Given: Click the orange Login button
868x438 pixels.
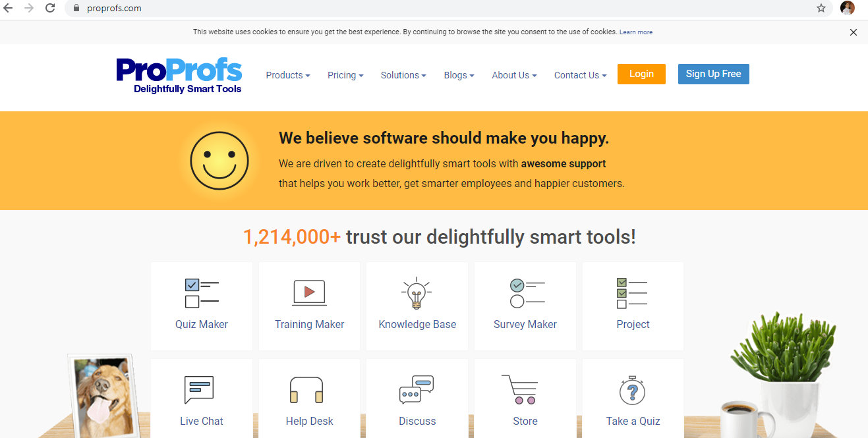Looking at the screenshot, I should [641, 74].
